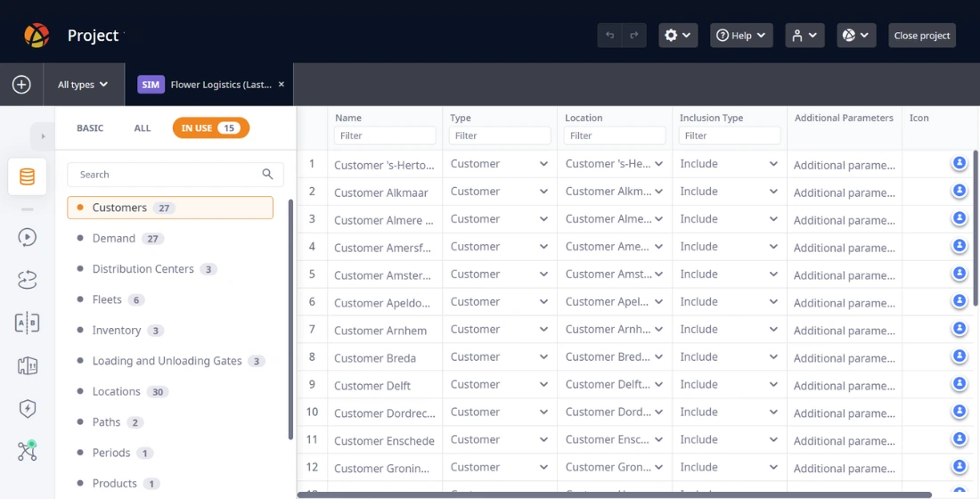
Task: Click the search magnifier icon
Action: 267,175
